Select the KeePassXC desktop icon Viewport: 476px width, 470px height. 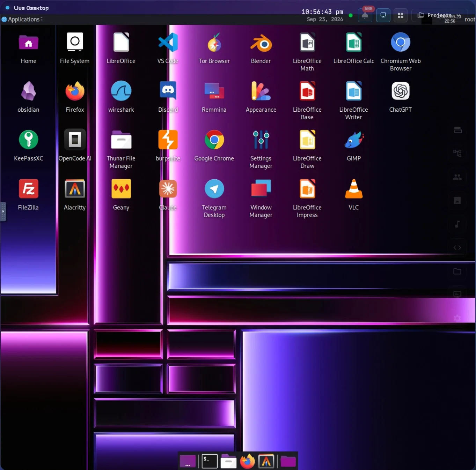pos(29,140)
